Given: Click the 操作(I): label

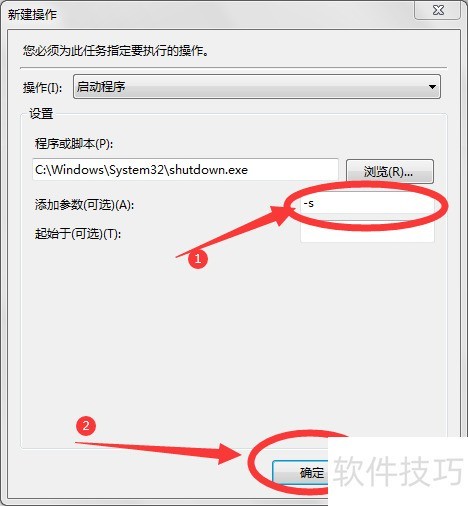Looking at the screenshot, I should 43,88.
